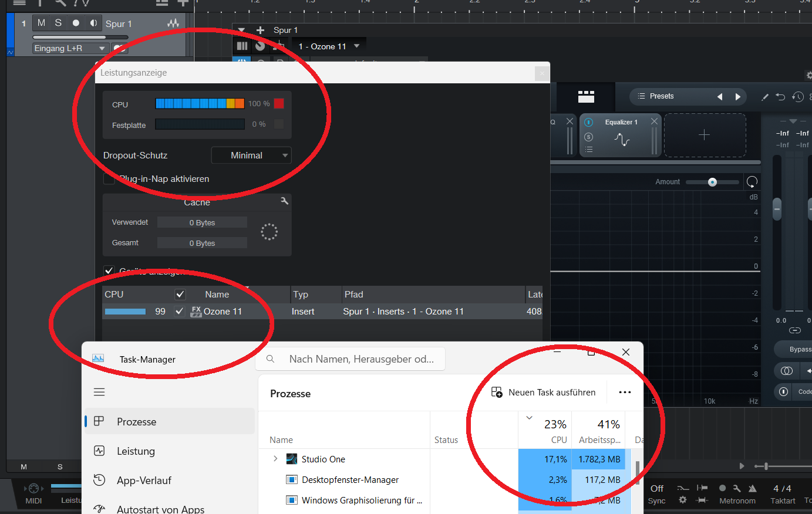Click the red CPU overload indicator
The image size is (812, 514).
point(279,103)
